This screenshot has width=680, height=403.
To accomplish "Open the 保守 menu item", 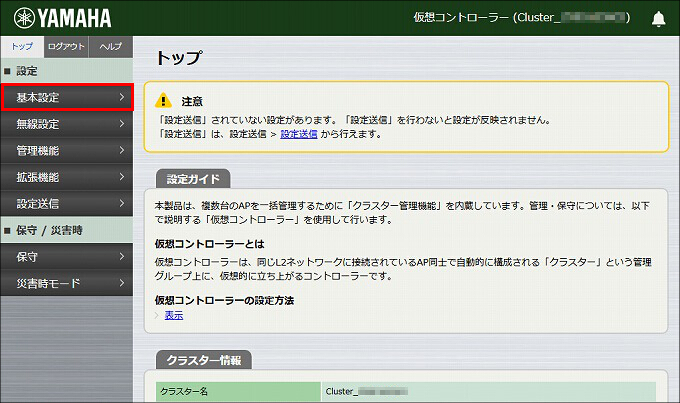I will 67,256.
